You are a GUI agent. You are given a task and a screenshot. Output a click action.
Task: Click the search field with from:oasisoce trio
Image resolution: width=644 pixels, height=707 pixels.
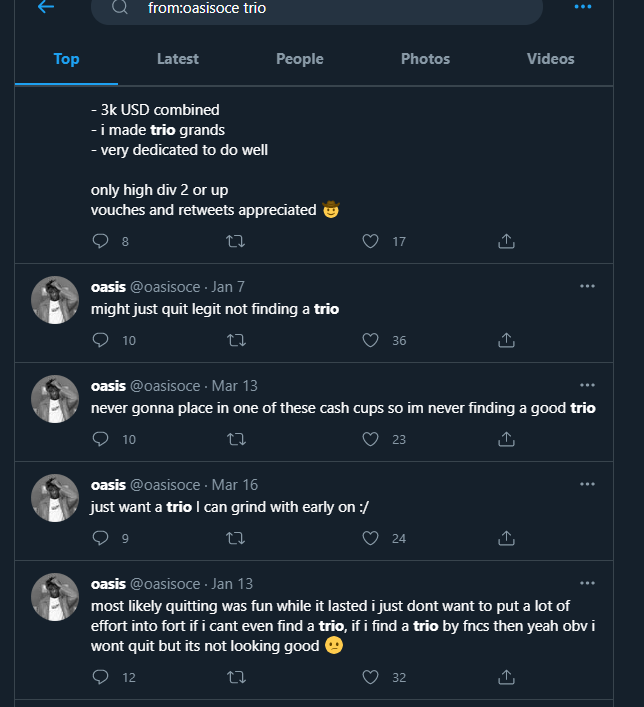(x=330, y=8)
